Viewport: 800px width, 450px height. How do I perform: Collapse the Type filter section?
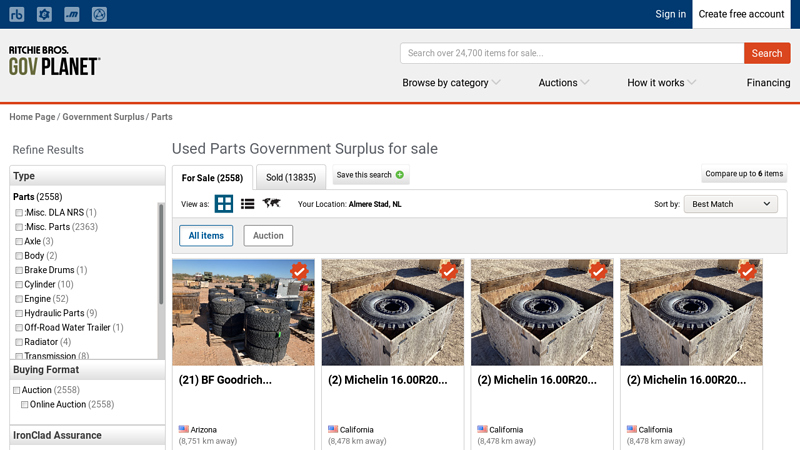pyautogui.click(x=87, y=176)
